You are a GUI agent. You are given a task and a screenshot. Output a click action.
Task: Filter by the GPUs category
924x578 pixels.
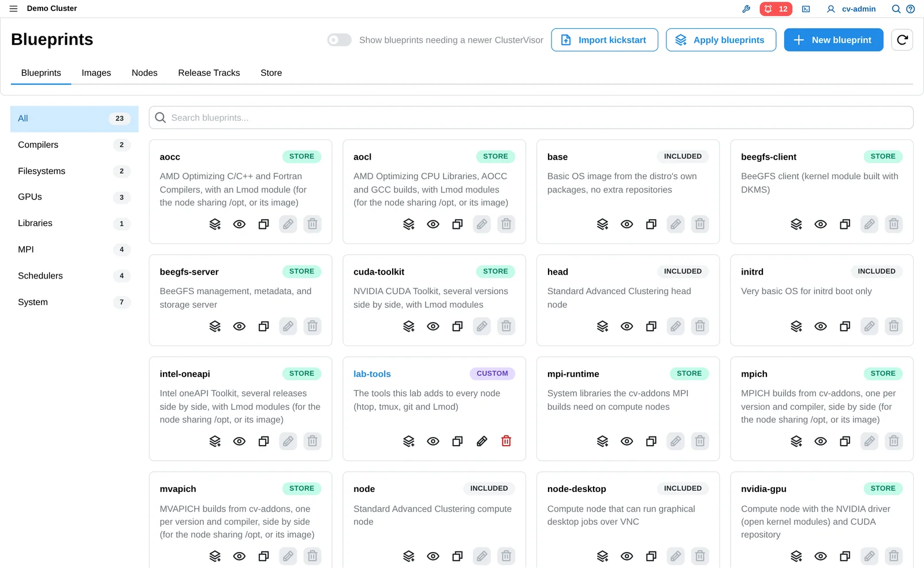click(74, 197)
